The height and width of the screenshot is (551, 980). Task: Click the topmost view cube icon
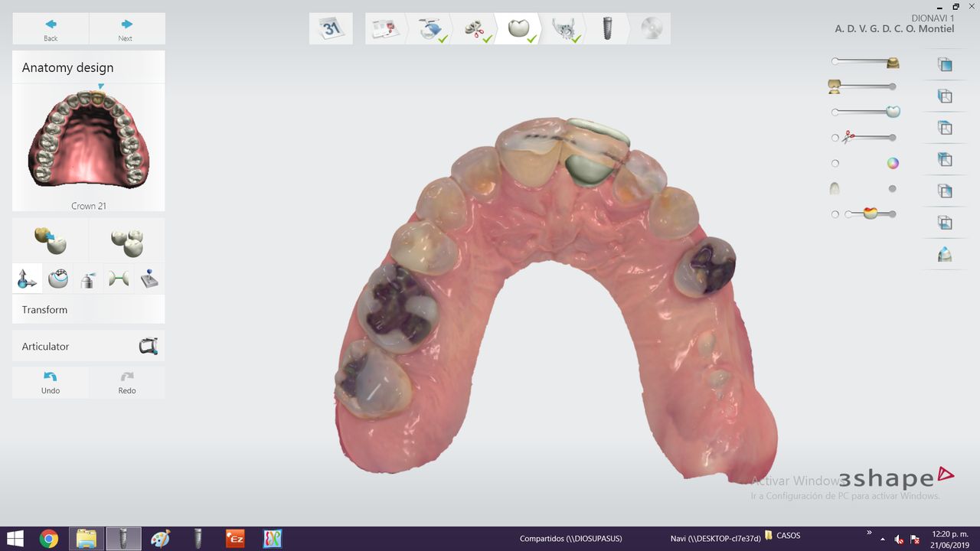[945, 65]
